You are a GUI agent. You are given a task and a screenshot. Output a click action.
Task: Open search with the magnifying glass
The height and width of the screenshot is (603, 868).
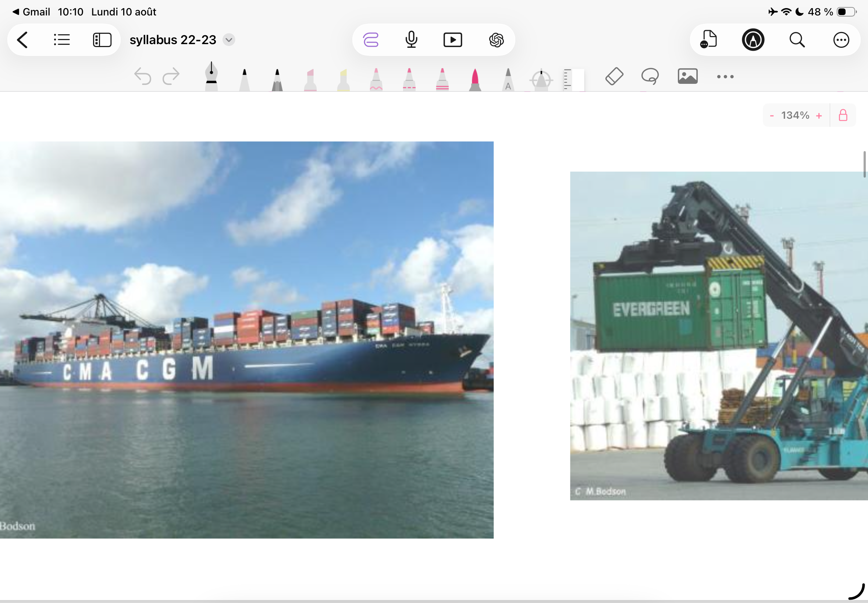[797, 40]
